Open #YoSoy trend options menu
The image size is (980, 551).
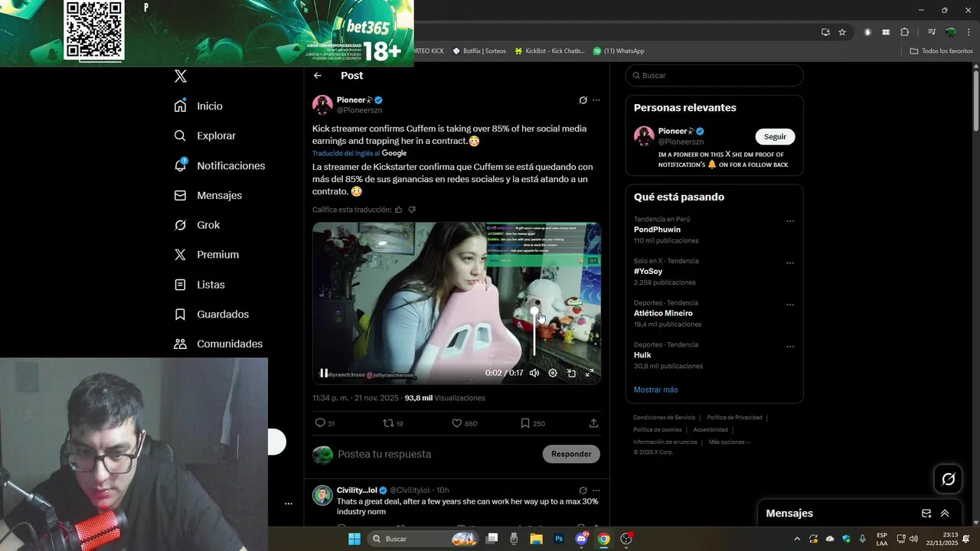790,263
